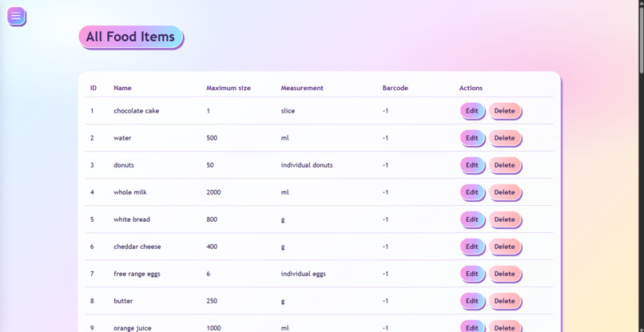Image resolution: width=644 pixels, height=332 pixels.
Task: Click the All Food Items heading
Action: click(x=130, y=37)
